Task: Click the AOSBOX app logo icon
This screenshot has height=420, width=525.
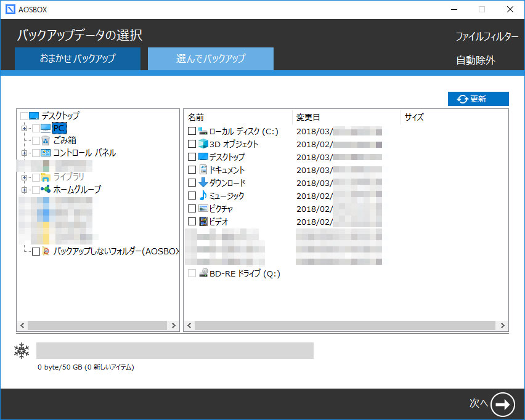Action: (10, 9)
